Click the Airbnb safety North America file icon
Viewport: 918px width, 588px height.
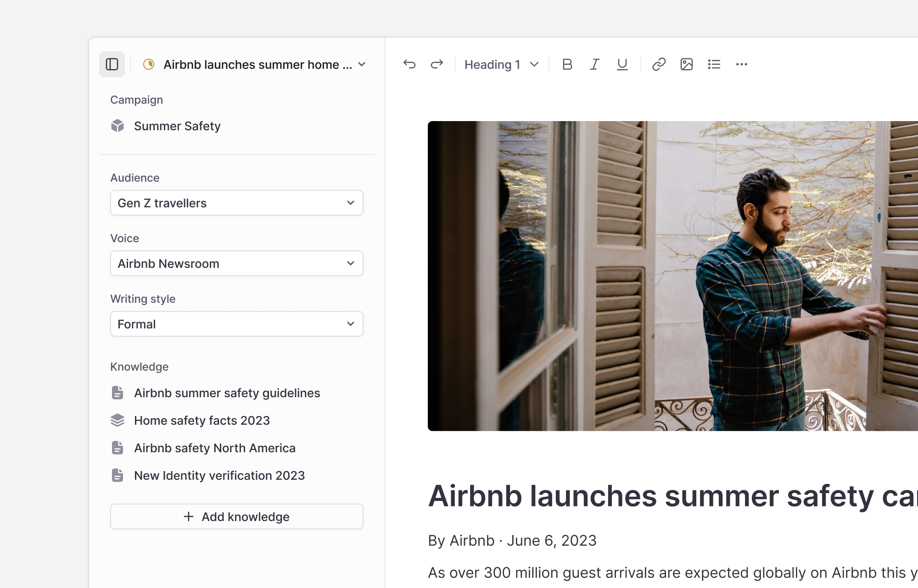(x=118, y=448)
